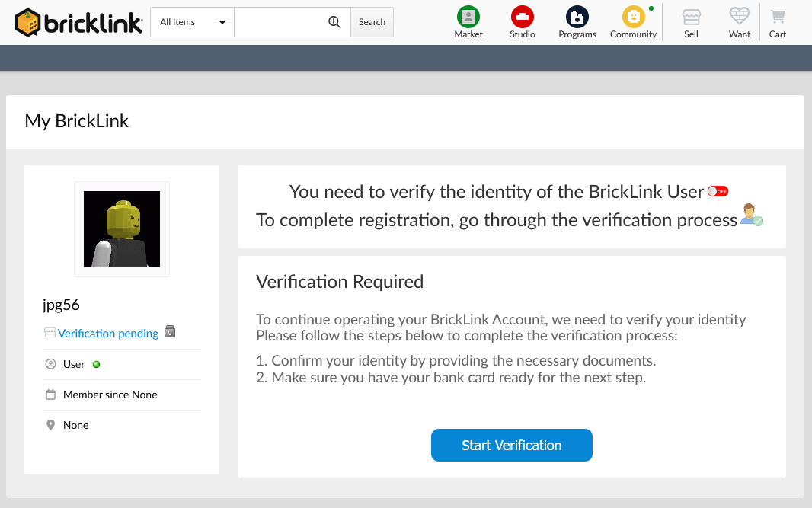
Task: Click the Search button
Action: (x=372, y=22)
